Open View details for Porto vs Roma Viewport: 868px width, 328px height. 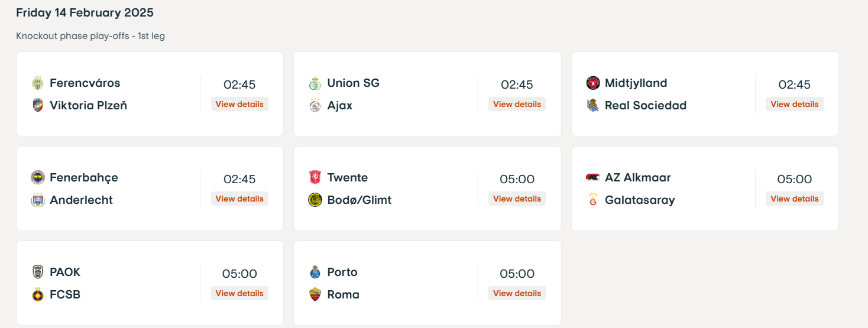point(517,293)
